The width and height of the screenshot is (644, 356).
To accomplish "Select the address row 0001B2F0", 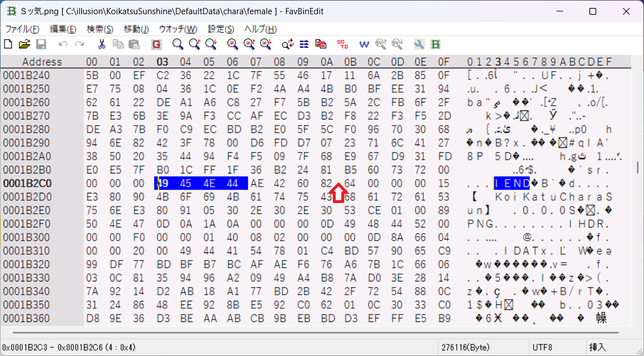I will coord(27,224).
